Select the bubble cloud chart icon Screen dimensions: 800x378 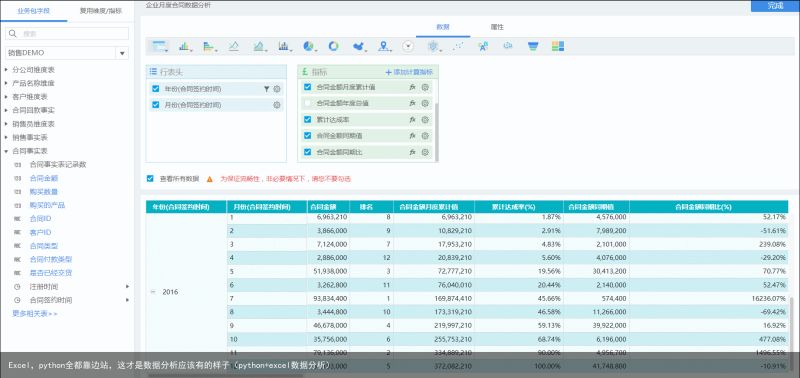point(508,46)
